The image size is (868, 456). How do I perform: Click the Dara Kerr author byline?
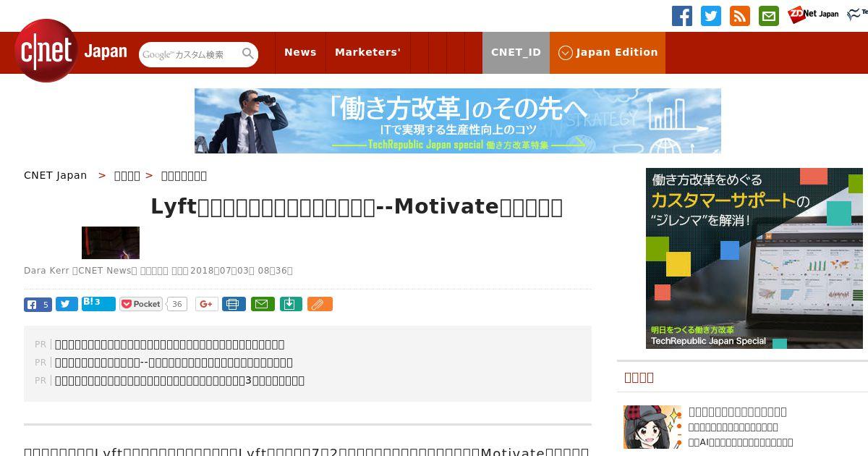point(47,271)
